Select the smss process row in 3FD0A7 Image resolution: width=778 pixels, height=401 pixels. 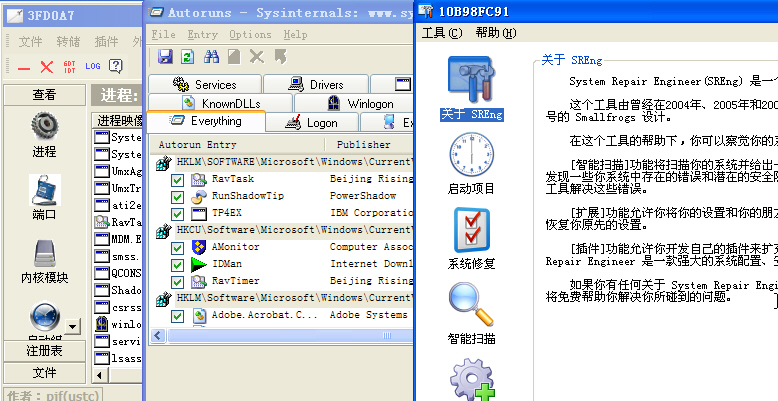click(118, 256)
